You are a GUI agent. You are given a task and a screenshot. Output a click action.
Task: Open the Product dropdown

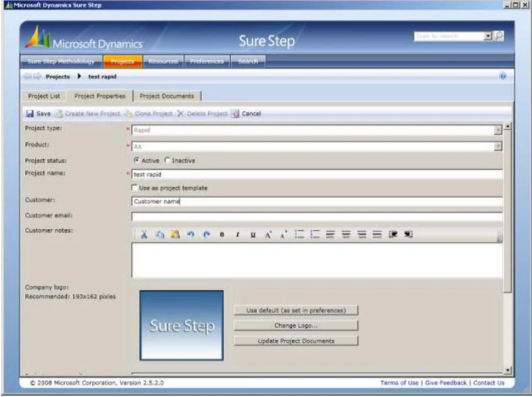498,147
